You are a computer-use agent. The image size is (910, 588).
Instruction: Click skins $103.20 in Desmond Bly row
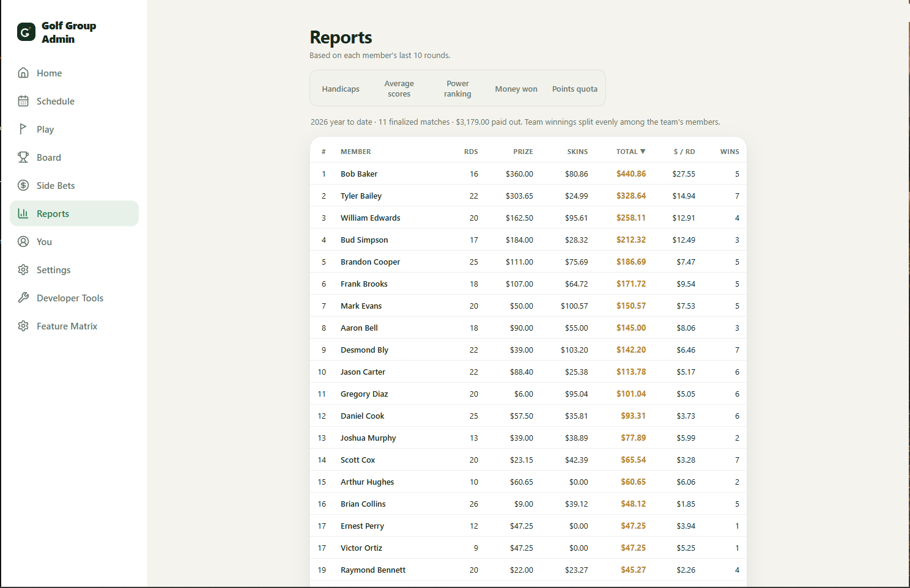coord(574,350)
